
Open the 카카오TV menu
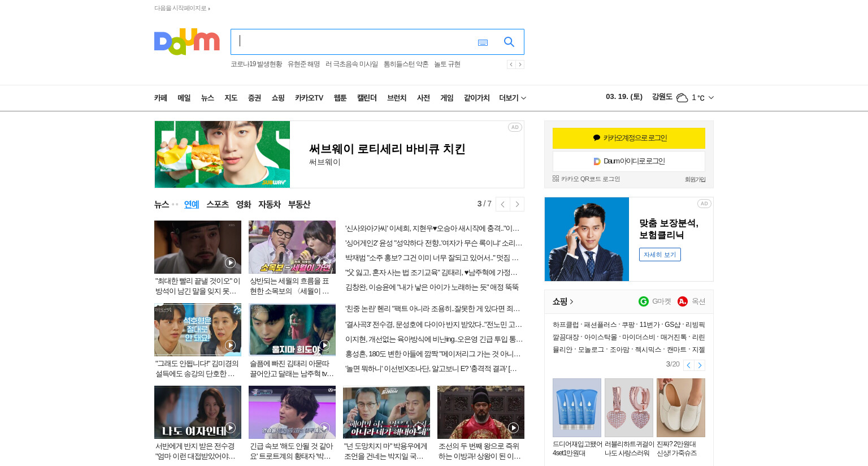pos(309,98)
